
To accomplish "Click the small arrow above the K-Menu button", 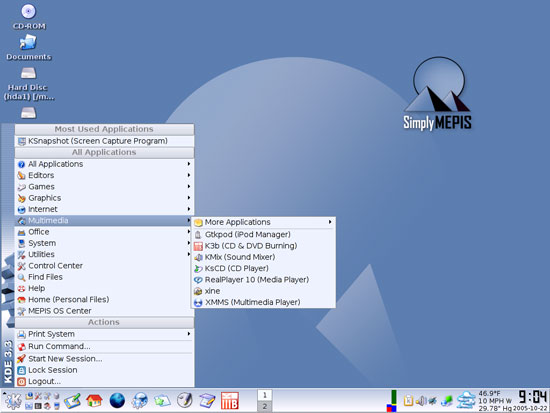I will click(5, 393).
